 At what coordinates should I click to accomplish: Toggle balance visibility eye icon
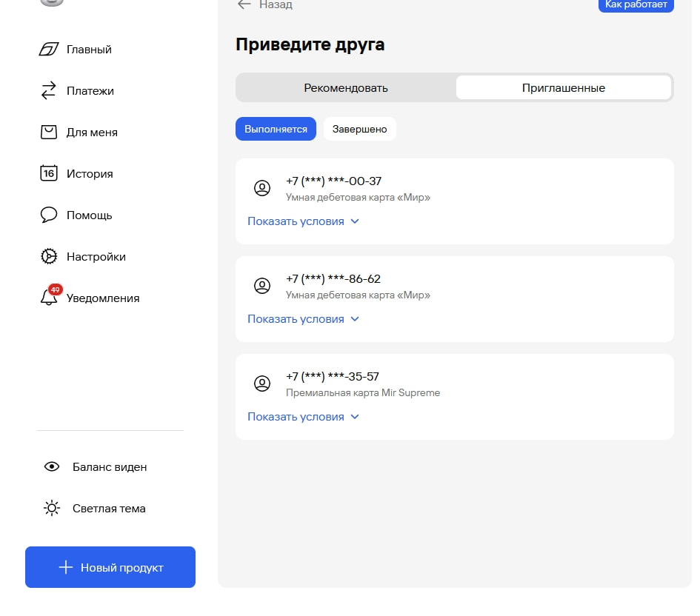coord(52,466)
